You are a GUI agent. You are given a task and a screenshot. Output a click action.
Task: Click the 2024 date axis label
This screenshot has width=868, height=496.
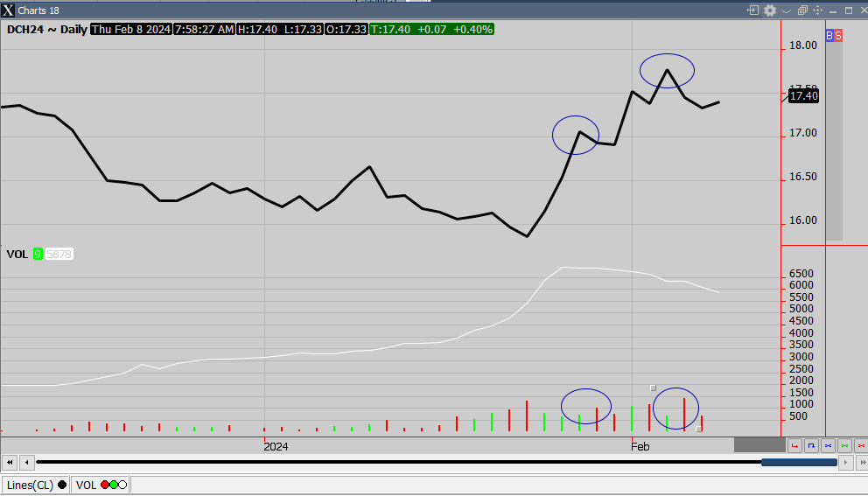pos(276,447)
